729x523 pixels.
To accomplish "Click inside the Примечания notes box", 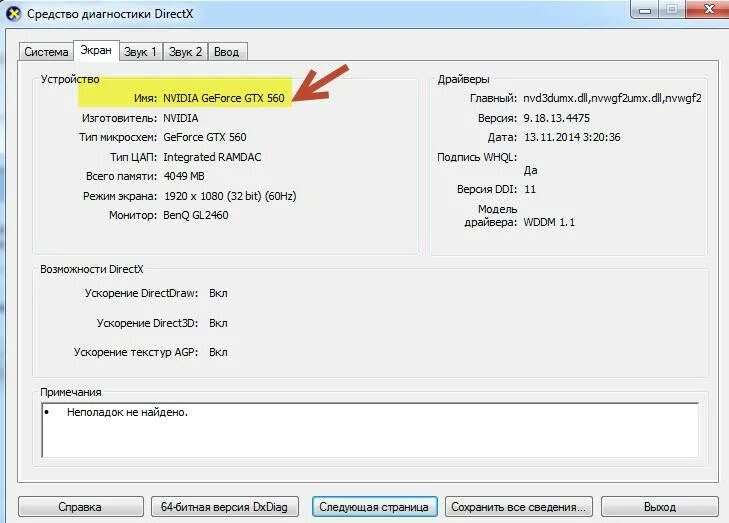I will coord(370,430).
